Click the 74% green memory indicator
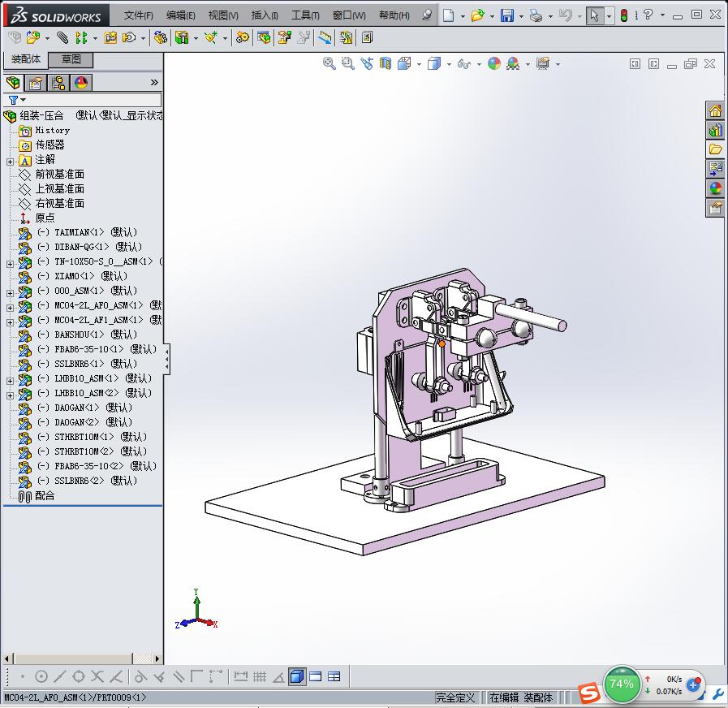728x708 pixels. click(621, 684)
